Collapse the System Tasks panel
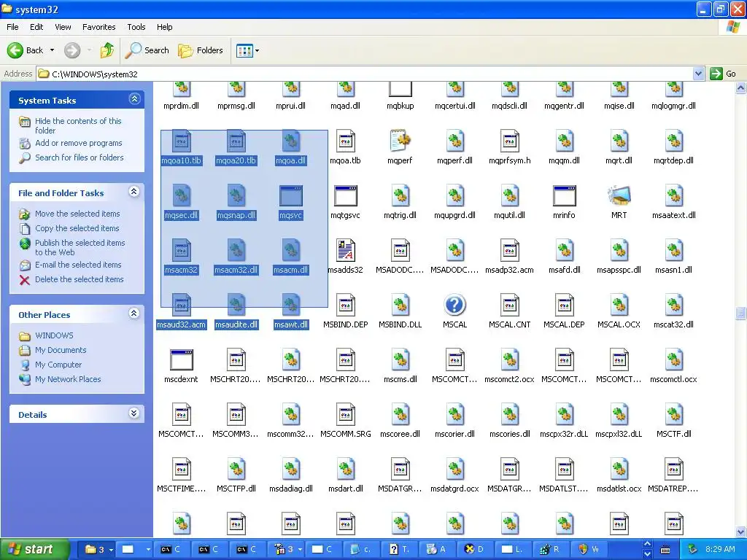Screen dimensions: 747x560 (x=134, y=99)
